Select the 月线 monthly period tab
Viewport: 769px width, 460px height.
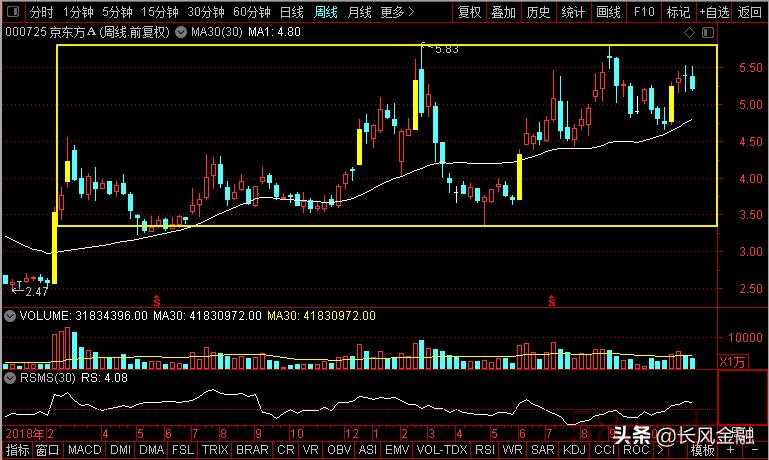(x=359, y=13)
